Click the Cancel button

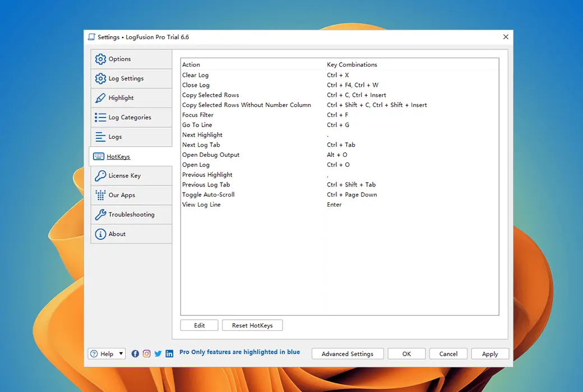tap(448, 354)
